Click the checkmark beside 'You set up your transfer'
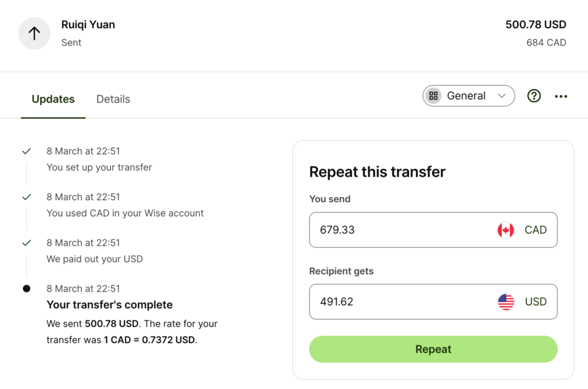Screen dimensions: 588x389 click(x=26, y=151)
